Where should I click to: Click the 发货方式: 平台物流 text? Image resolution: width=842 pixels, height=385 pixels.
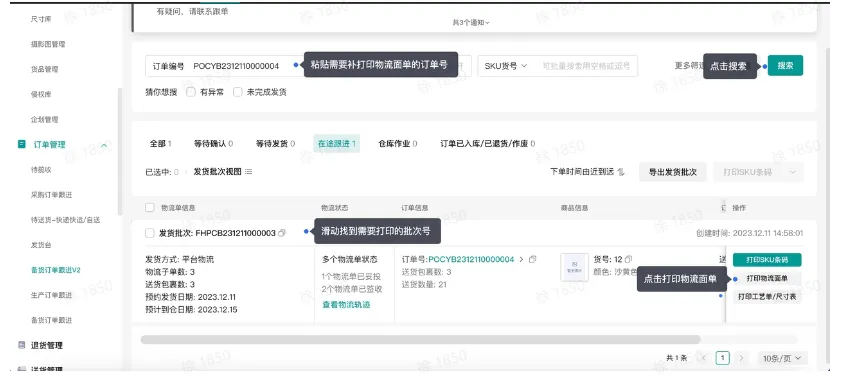179,259
